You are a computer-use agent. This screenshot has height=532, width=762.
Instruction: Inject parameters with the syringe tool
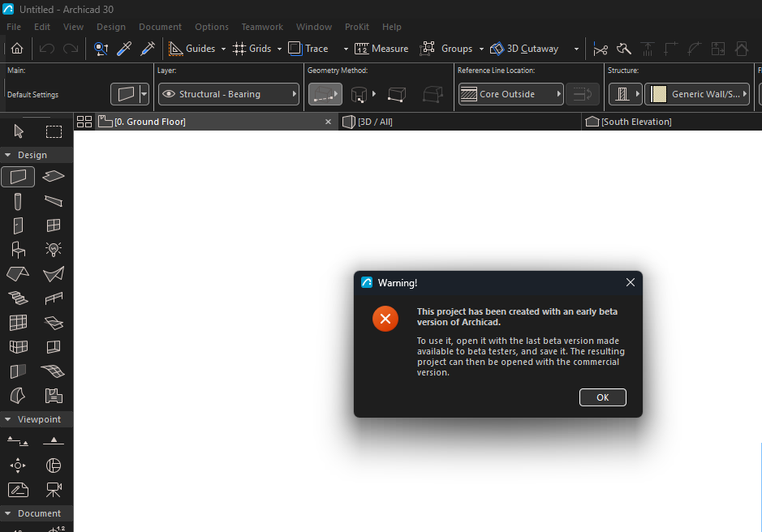[x=147, y=49]
